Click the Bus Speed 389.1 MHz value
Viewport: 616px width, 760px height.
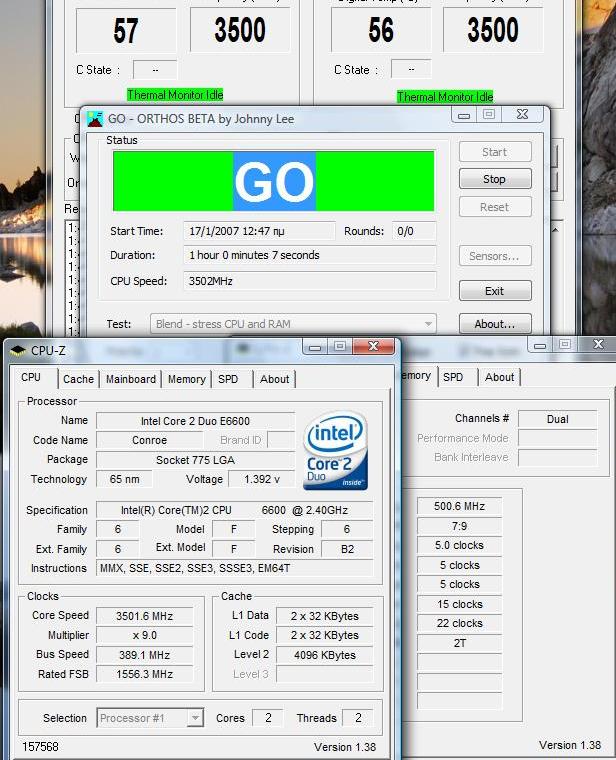[144, 655]
